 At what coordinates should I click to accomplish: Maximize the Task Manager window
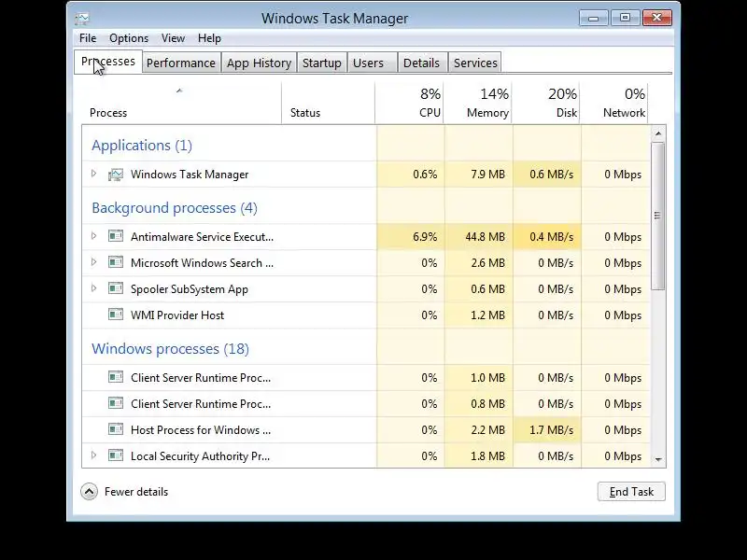(625, 18)
